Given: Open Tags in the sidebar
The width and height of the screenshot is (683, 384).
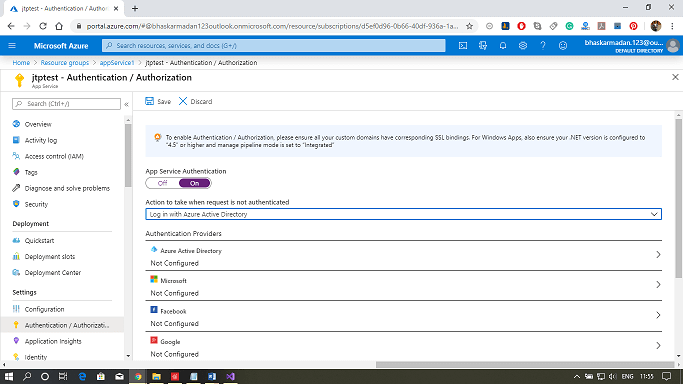Looking at the screenshot, I should click(x=31, y=172).
